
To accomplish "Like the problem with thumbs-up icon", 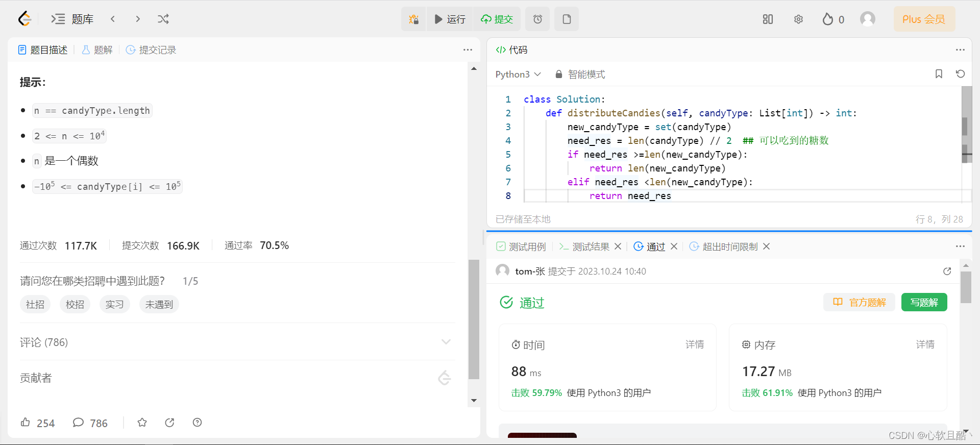I will click(x=26, y=423).
